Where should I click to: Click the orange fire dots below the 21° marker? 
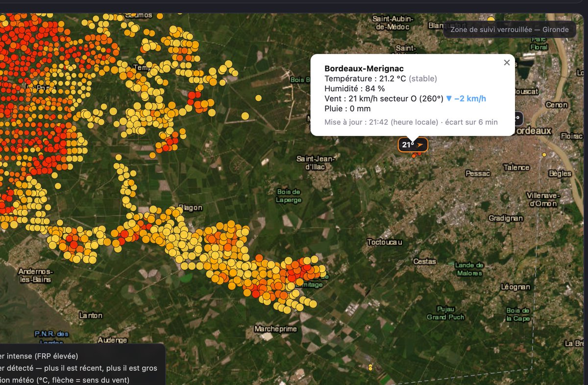click(416, 155)
